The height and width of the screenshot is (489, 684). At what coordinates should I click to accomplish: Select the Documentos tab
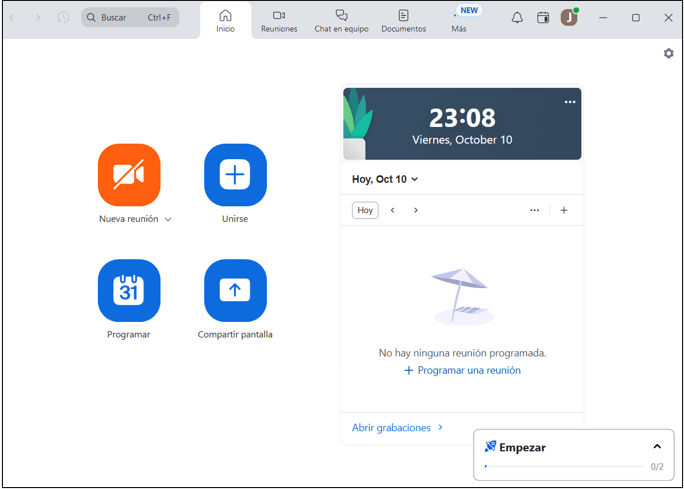pyautogui.click(x=403, y=21)
